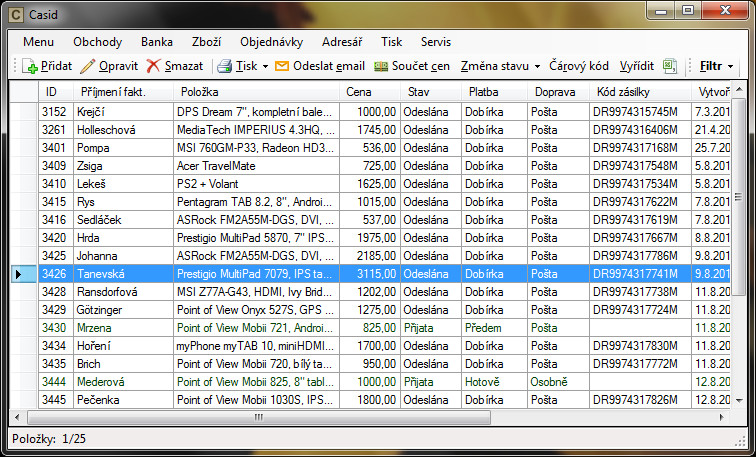Click shipment code DR9974317826M
Screen dimensions: 756x457
(x=640, y=400)
